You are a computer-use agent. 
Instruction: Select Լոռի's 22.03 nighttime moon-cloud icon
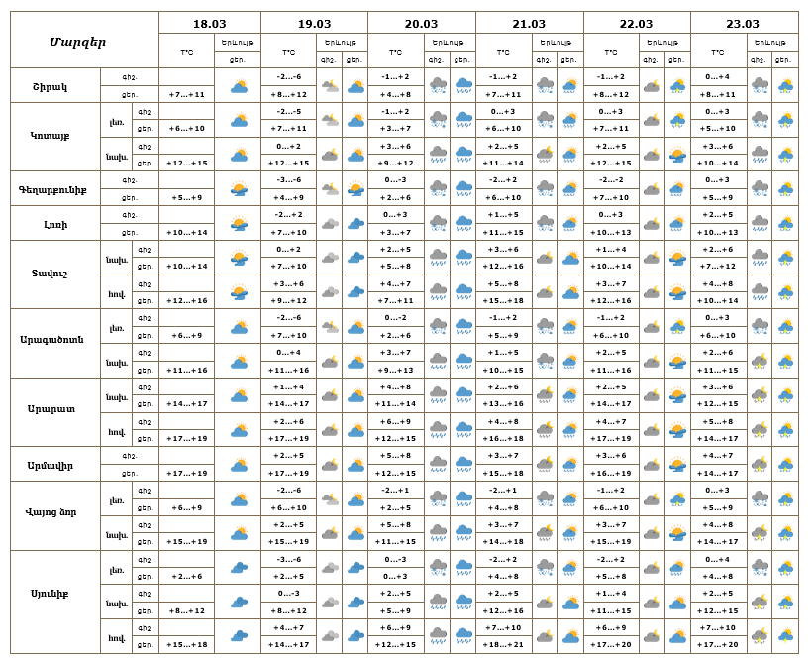pos(652,223)
